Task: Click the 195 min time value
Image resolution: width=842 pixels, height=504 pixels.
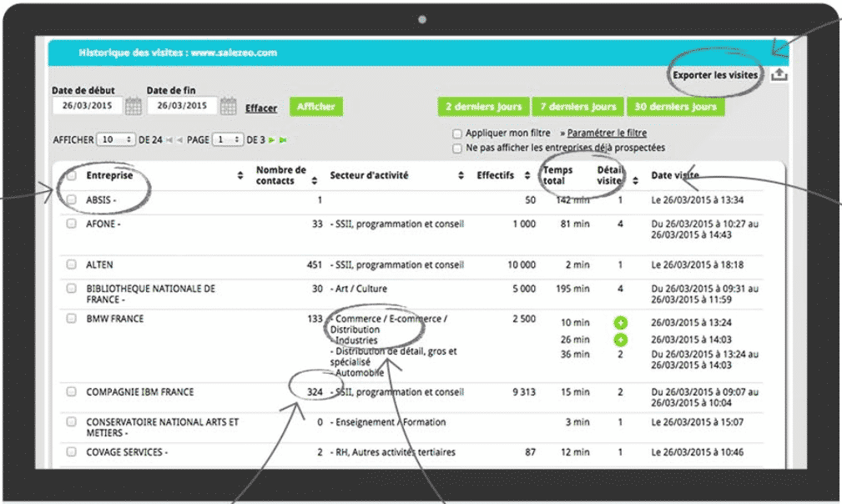Action: click(572, 289)
